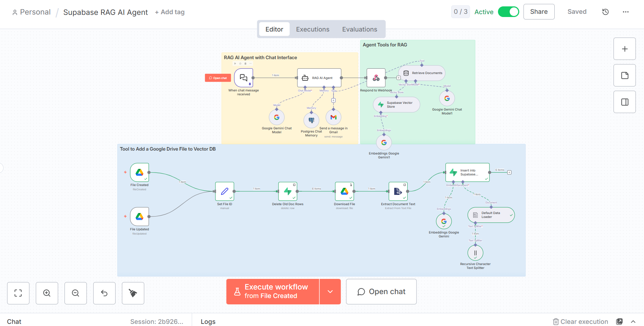Add a sticky note via the note icon
644x326 pixels.
[625, 75]
